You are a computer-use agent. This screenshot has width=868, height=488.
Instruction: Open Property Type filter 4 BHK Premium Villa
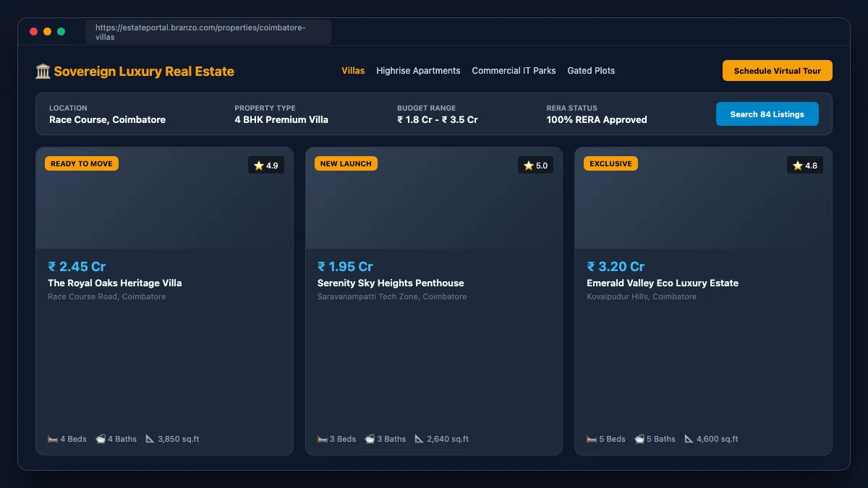point(281,114)
